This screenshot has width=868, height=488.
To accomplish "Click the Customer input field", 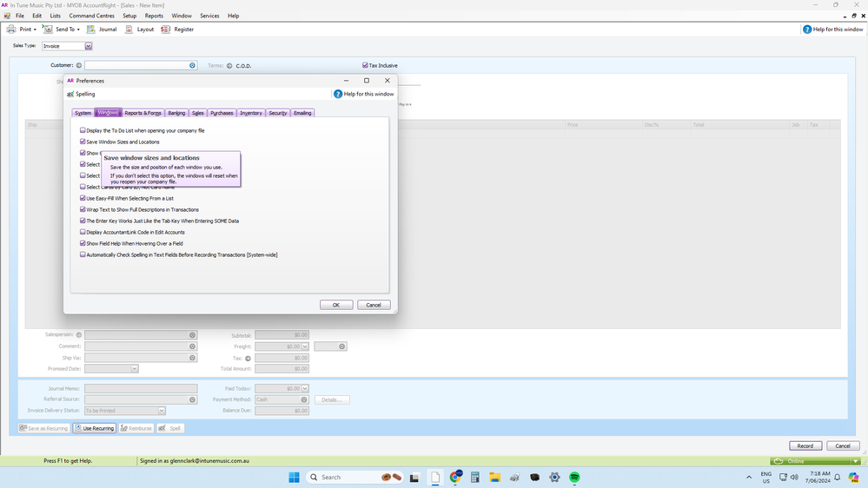I will (x=136, y=65).
